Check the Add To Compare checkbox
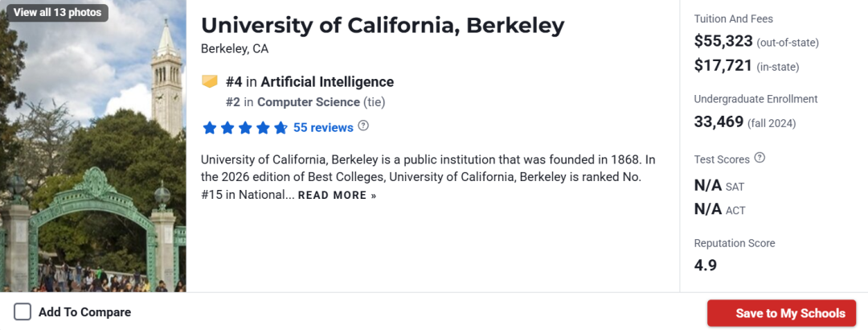Image resolution: width=868 pixels, height=330 pixels. (23, 312)
